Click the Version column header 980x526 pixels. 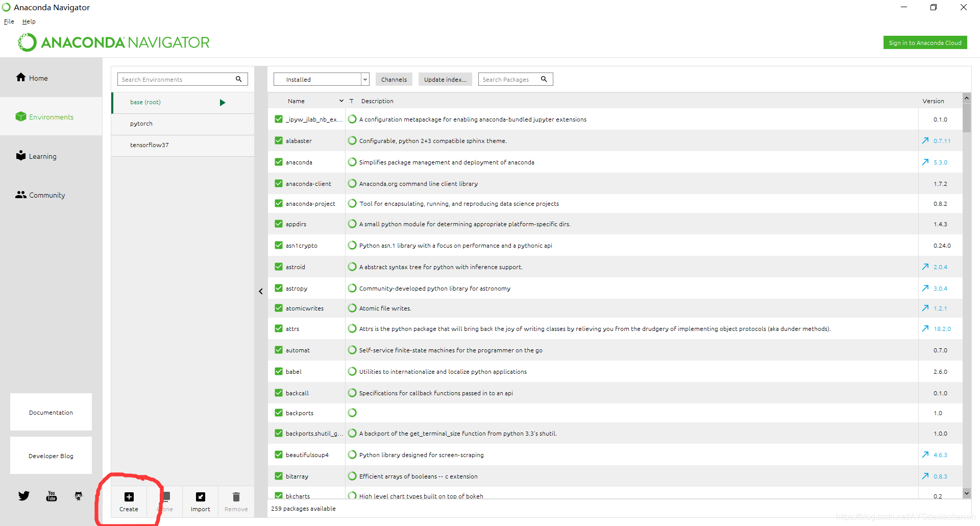(933, 101)
